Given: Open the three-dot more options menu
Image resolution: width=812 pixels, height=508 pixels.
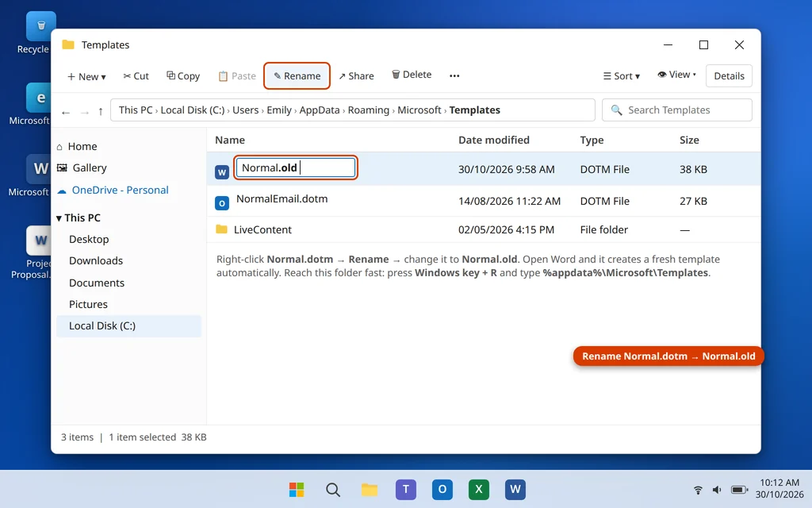Looking at the screenshot, I should pos(454,75).
